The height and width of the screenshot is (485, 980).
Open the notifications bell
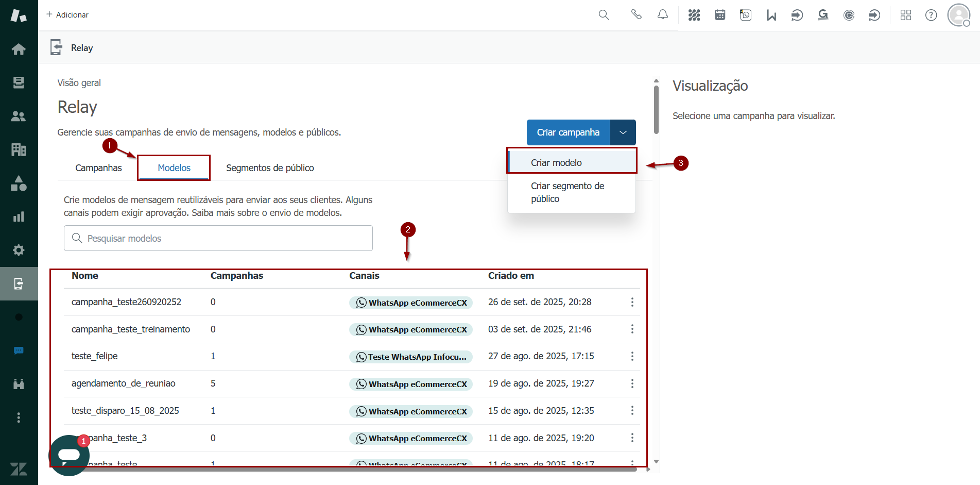click(663, 15)
